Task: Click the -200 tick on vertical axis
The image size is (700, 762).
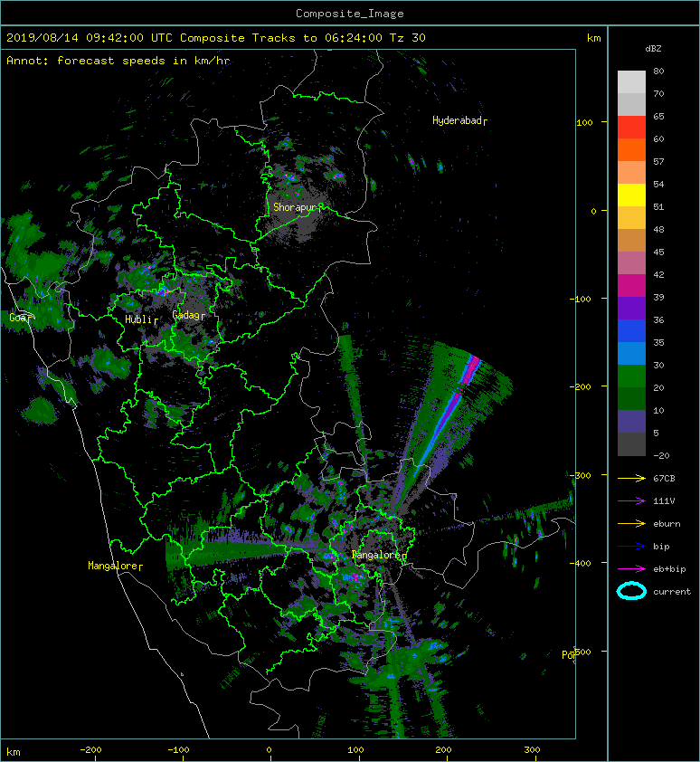Action: (582, 386)
